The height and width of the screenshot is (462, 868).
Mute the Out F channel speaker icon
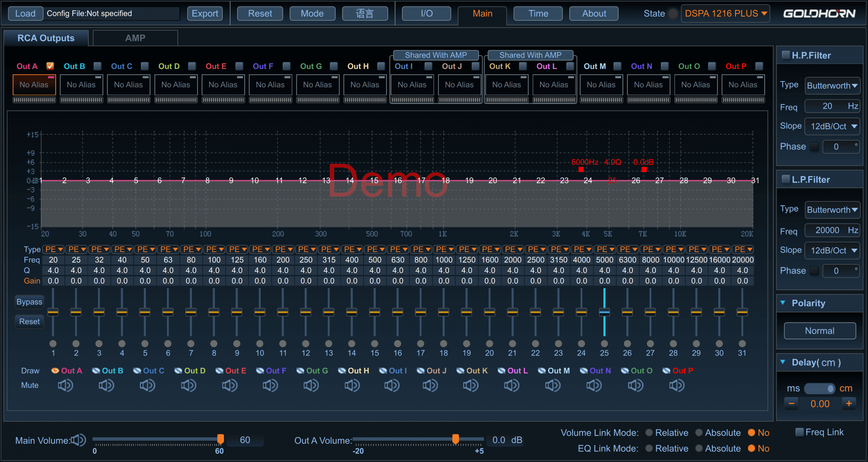[x=270, y=385]
